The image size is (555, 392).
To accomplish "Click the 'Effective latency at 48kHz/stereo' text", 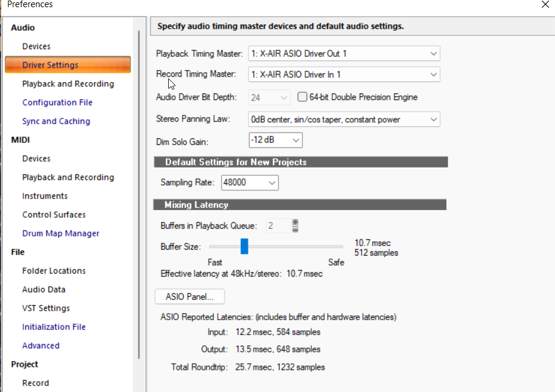I will coord(221,274).
